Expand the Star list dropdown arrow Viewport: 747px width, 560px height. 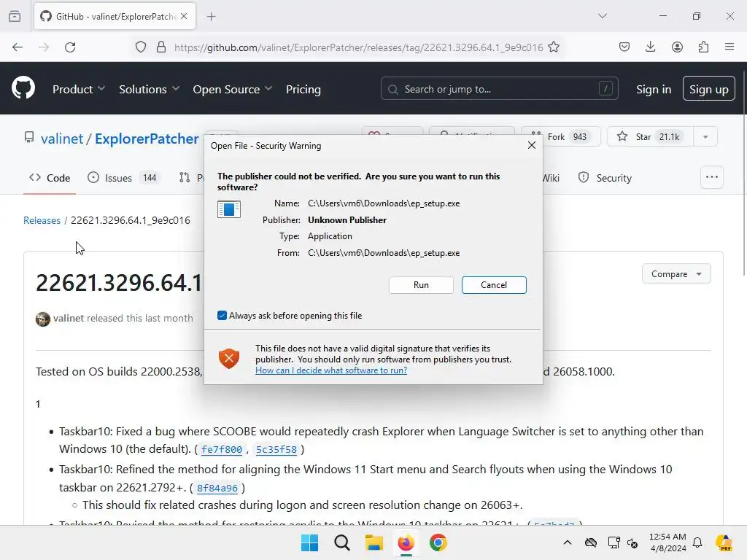(705, 136)
